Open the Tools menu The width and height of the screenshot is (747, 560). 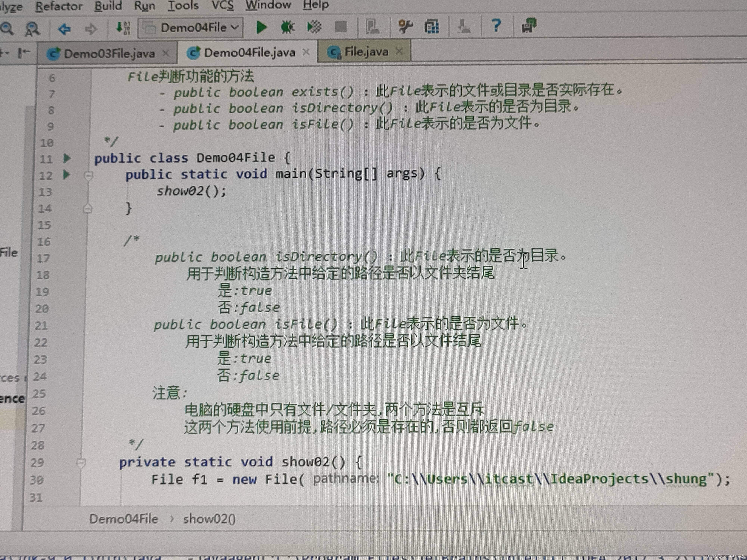click(183, 5)
